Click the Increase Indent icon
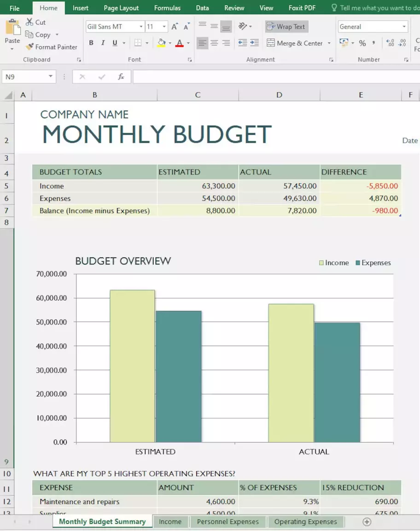 coord(257,43)
